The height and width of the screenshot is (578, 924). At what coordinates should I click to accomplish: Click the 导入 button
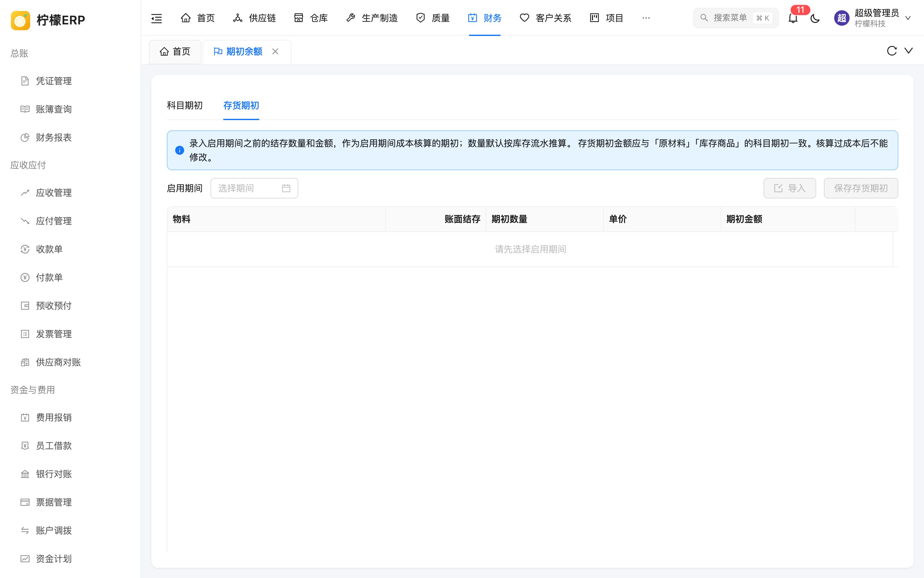[x=790, y=188]
